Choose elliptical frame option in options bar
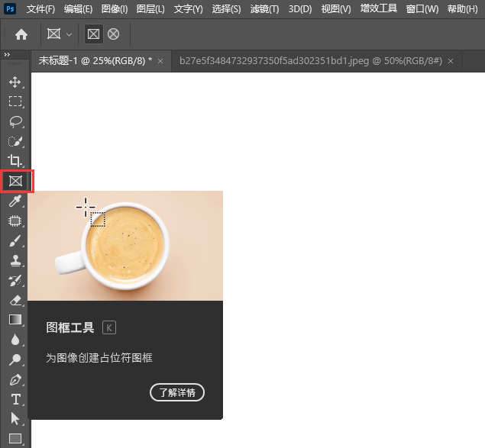The height and width of the screenshot is (448, 485). [113, 34]
